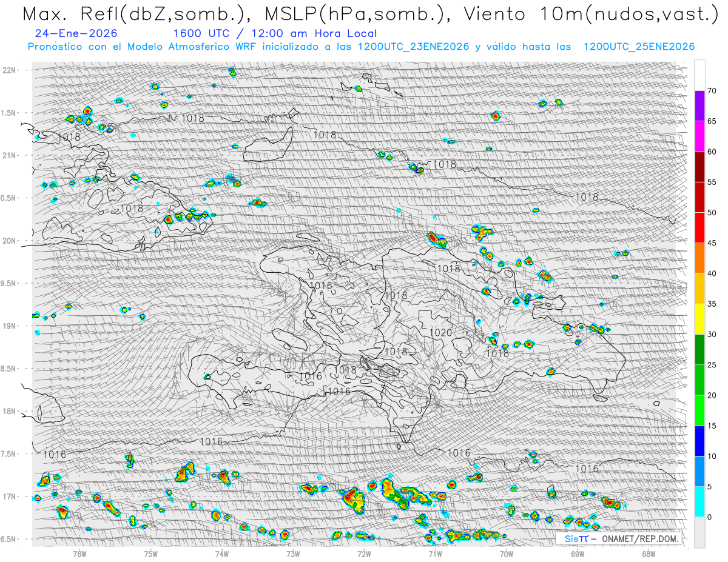Image resolution: width=728 pixels, height=562 pixels.
Task: Click the '22N' latitude axis label
Action: (x=9, y=70)
